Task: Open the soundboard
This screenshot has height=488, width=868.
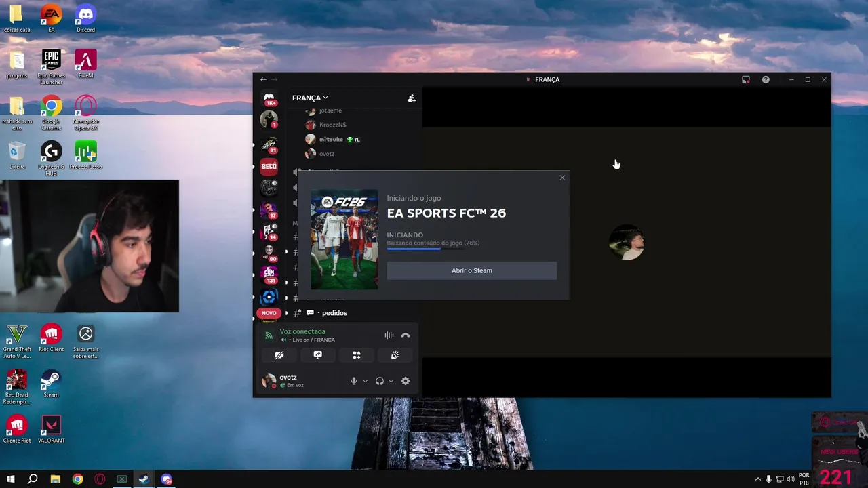Action: [395, 355]
